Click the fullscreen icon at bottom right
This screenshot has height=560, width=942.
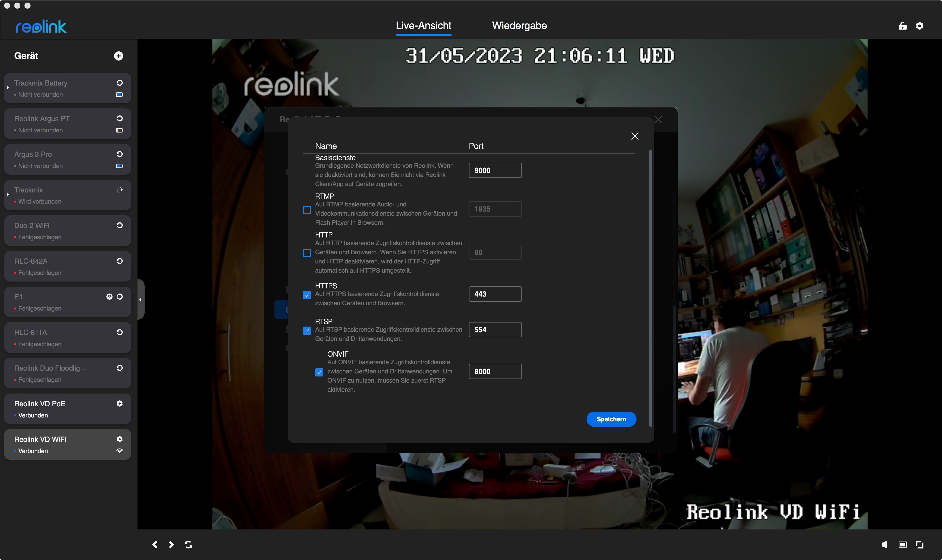point(919,544)
